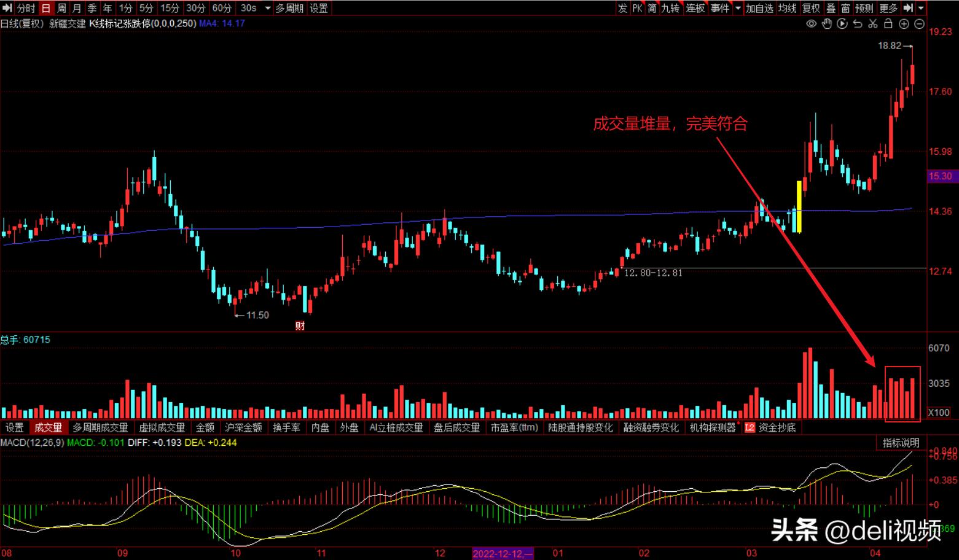Open the dropdown arrow next to 30s

pos(268,8)
